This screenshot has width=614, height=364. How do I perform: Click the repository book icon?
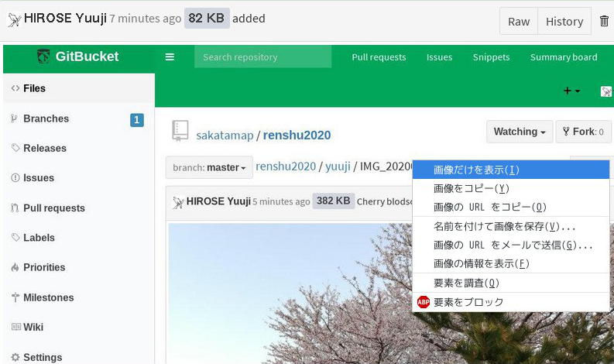click(180, 132)
